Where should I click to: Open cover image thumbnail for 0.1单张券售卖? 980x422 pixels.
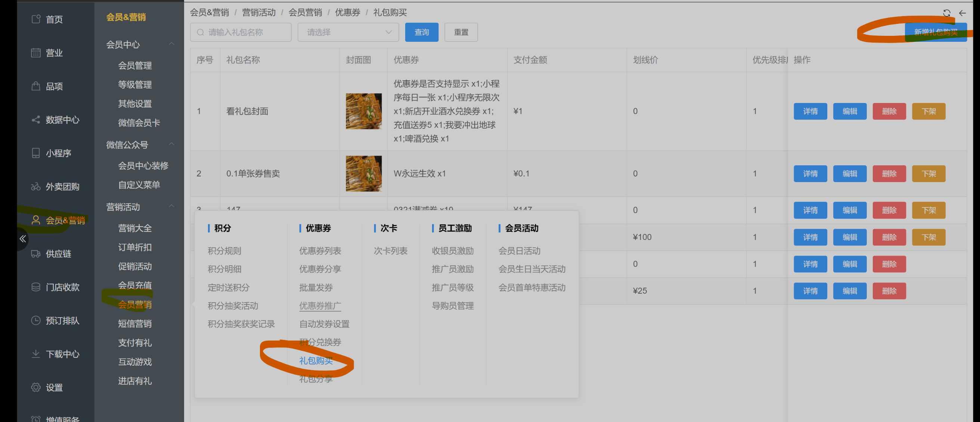pyautogui.click(x=364, y=174)
